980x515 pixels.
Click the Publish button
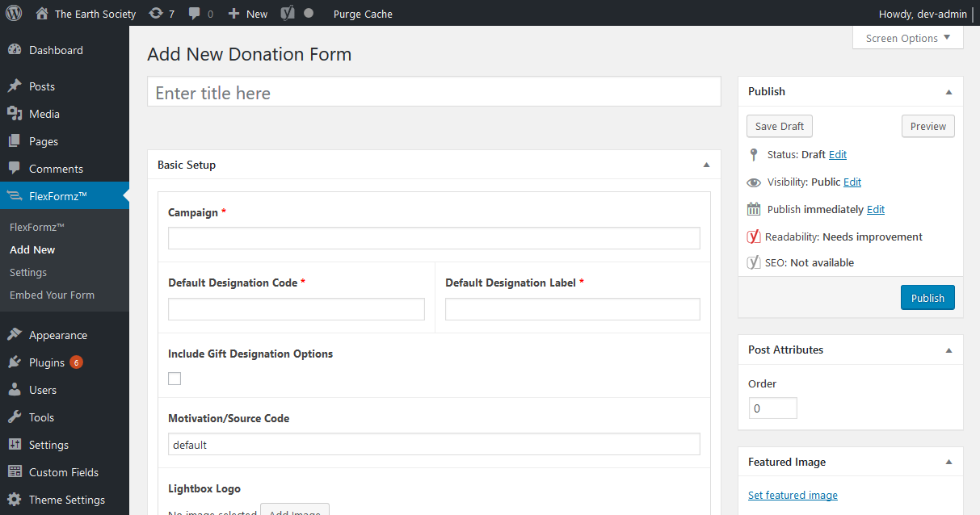(927, 297)
